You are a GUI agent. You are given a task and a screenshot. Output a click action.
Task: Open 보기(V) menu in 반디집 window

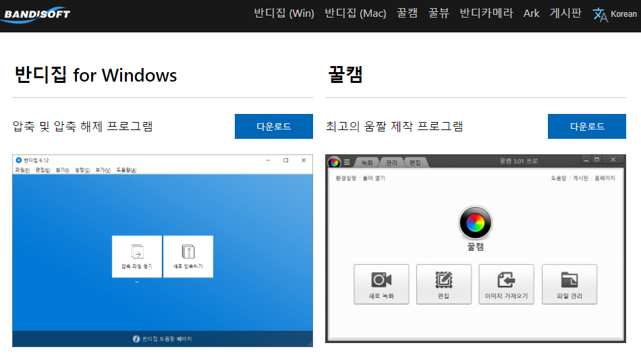(103, 170)
